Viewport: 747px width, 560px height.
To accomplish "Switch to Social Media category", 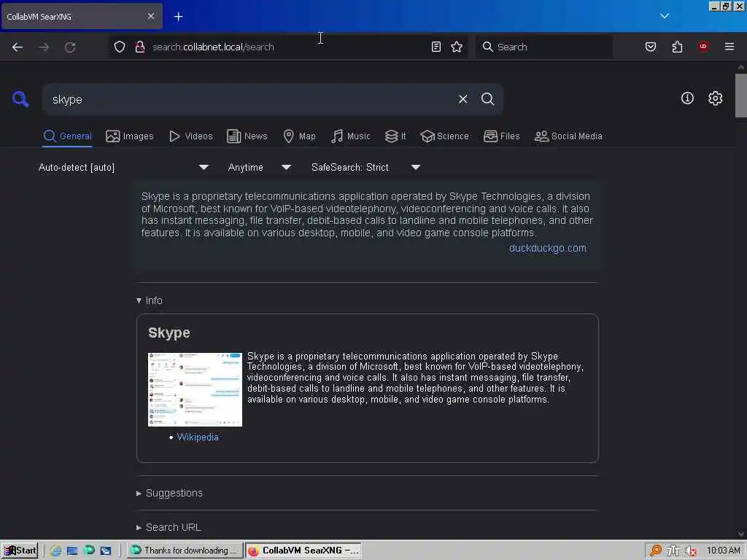I will (x=568, y=136).
